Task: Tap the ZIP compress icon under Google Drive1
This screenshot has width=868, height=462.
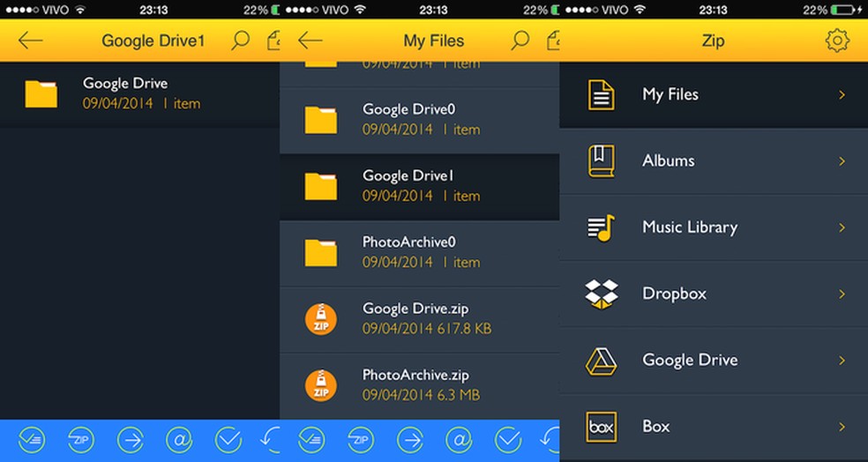Action: tap(81, 441)
